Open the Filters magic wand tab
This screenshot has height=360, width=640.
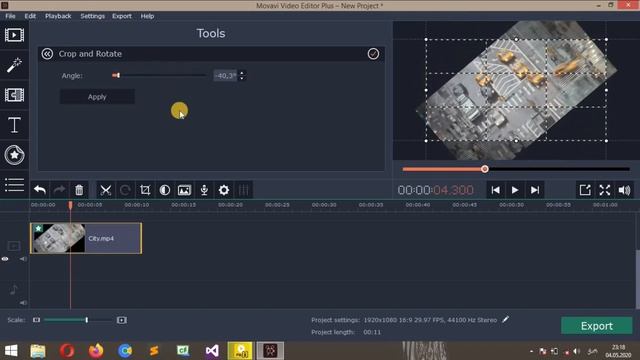point(14,65)
